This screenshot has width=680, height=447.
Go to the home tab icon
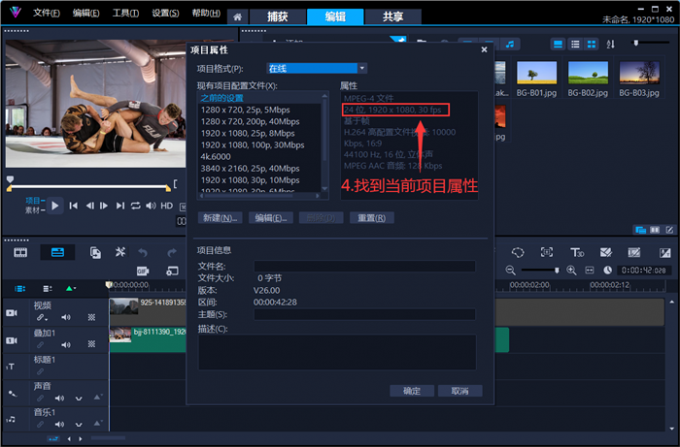[237, 17]
